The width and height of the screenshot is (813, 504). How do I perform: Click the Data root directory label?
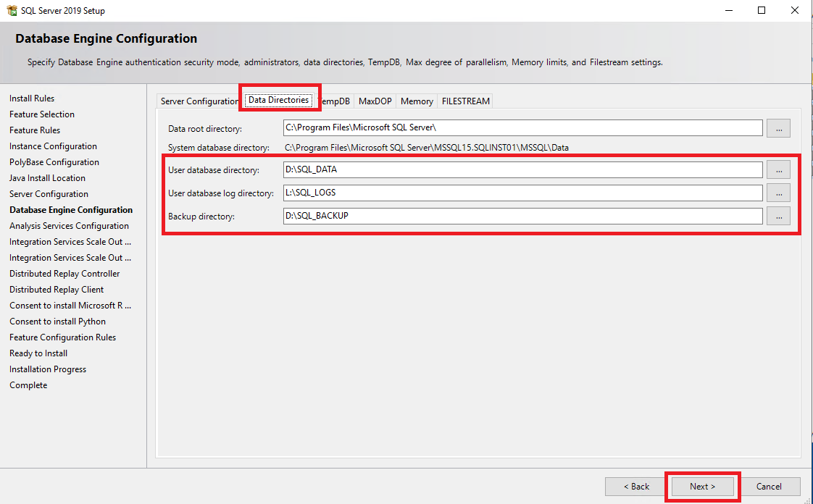(x=205, y=129)
